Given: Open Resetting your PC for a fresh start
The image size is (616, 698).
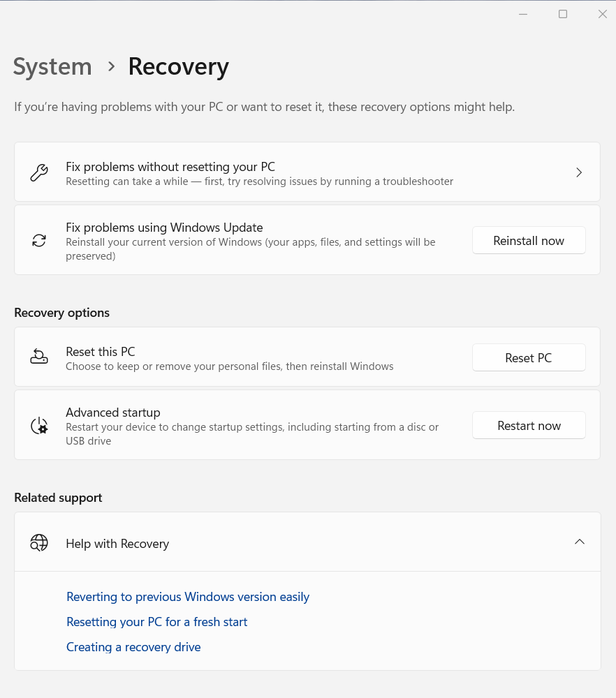Looking at the screenshot, I should click(156, 622).
